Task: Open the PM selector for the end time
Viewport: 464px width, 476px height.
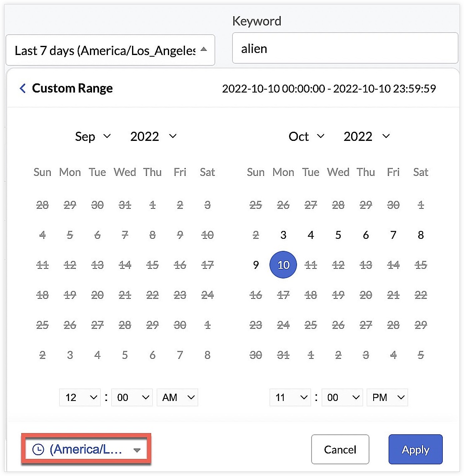Action: point(387,397)
